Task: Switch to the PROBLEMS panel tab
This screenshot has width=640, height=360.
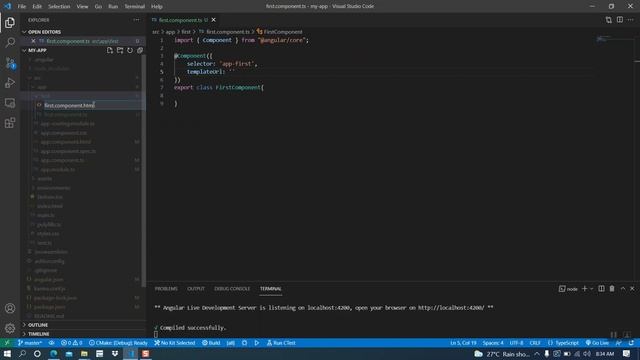Action: point(166,289)
